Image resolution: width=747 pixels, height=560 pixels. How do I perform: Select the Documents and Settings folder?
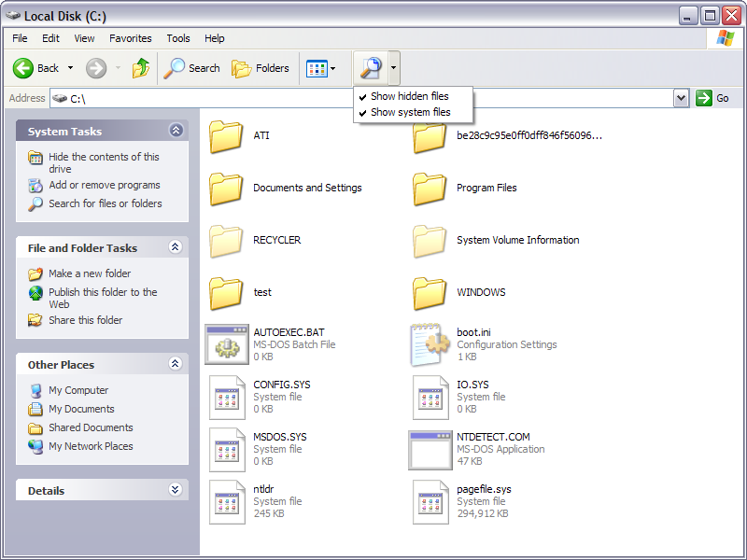286,189
